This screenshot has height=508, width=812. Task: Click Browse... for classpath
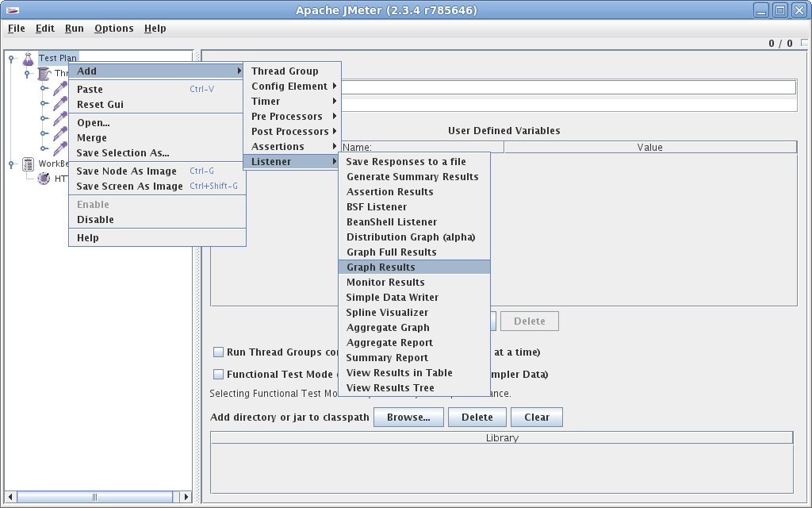coord(408,418)
